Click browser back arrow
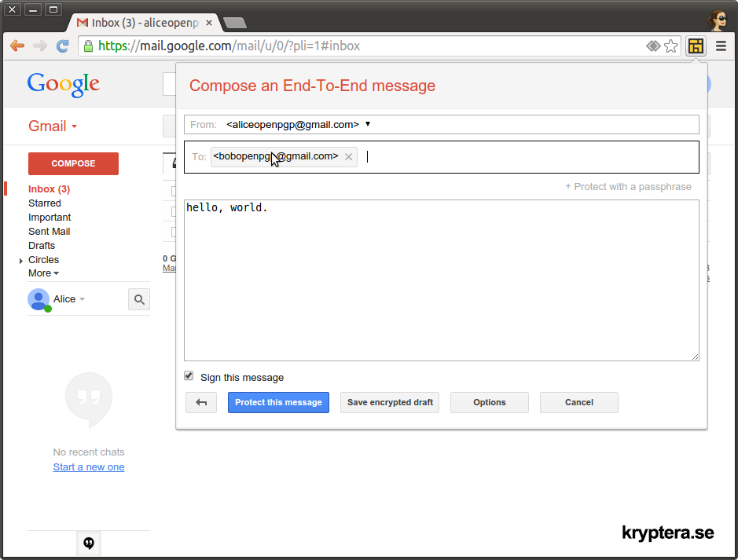Image resolution: width=738 pixels, height=560 pixels. [17, 46]
